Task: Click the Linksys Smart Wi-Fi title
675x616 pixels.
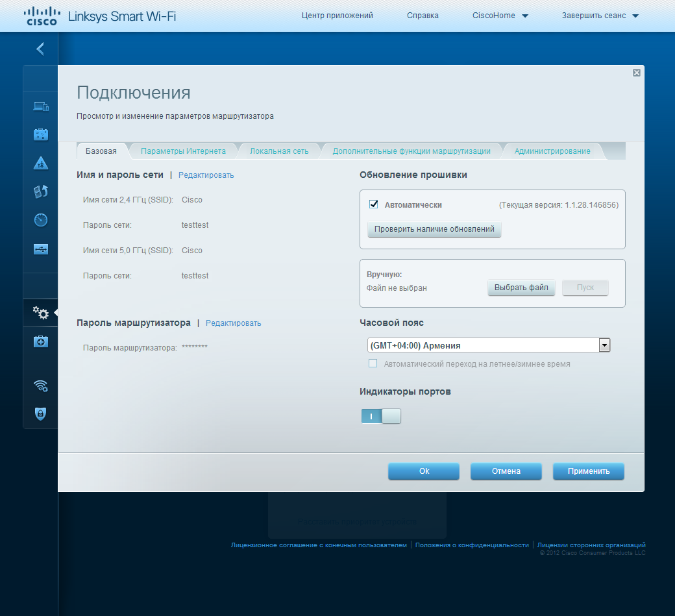Action: (x=122, y=16)
